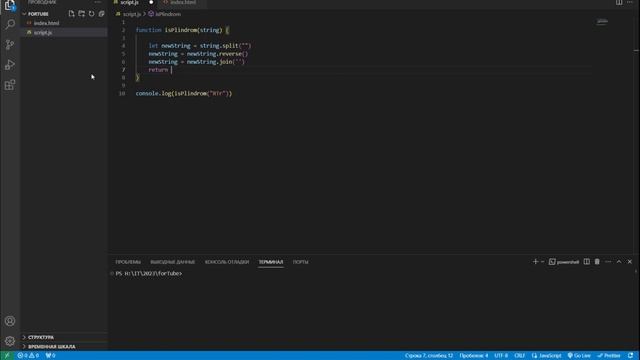
Task: Open the Source Control view
Action: pyautogui.click(x=10, y=44)
